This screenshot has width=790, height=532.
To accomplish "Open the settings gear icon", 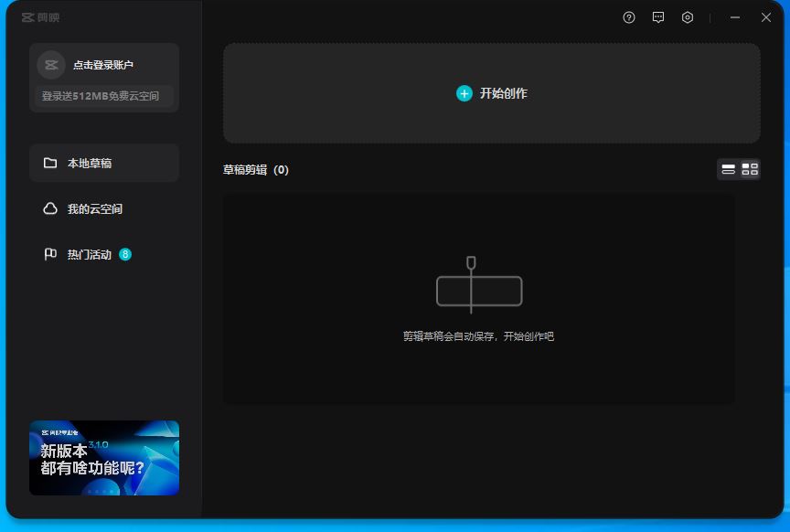I will point(687,17).
